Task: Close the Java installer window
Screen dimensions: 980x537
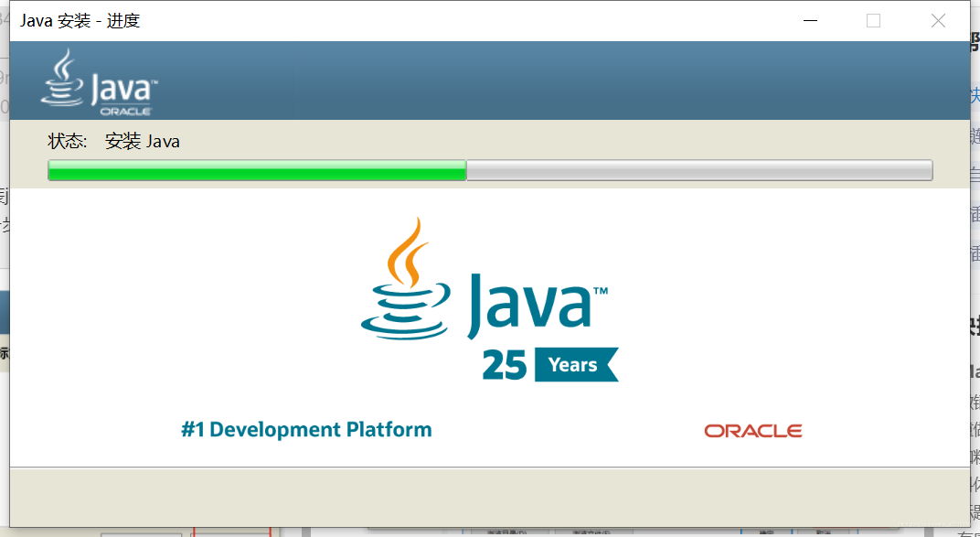Action: (x=938, y=21)
